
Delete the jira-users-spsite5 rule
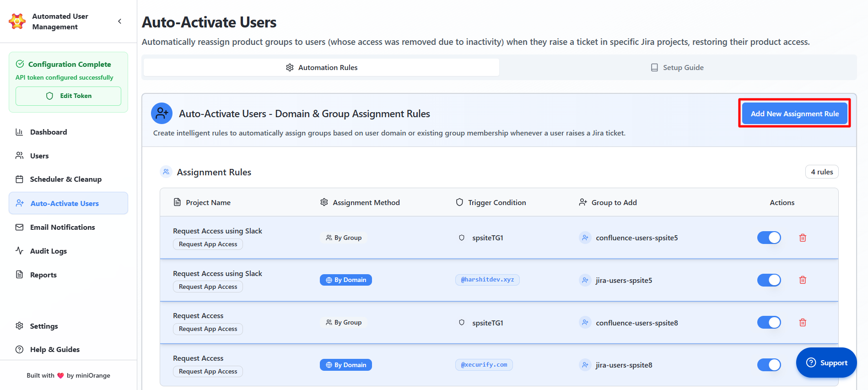pos(803,280)
